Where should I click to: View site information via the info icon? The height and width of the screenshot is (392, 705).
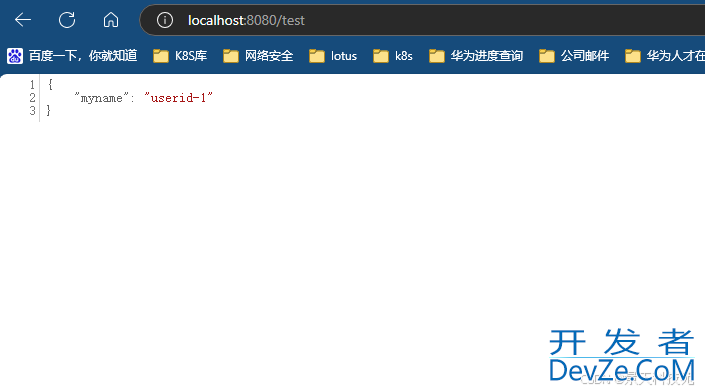[x=165, y=20]
